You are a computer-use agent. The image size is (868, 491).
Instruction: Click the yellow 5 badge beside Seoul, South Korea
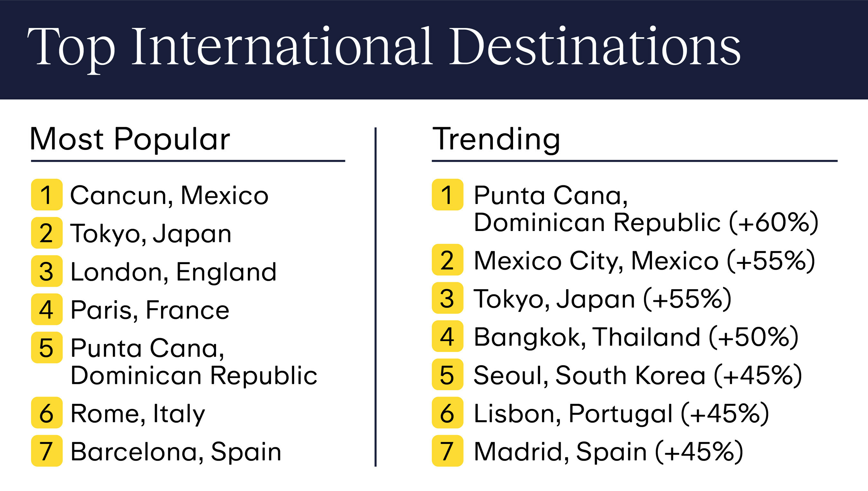(447, 374)
